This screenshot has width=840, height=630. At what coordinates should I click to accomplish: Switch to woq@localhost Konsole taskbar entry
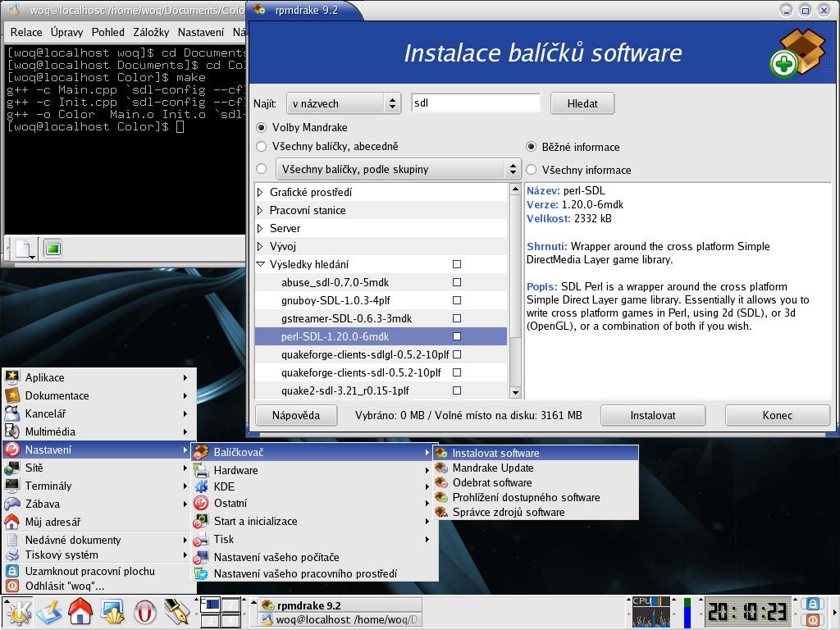click(340, 620)
